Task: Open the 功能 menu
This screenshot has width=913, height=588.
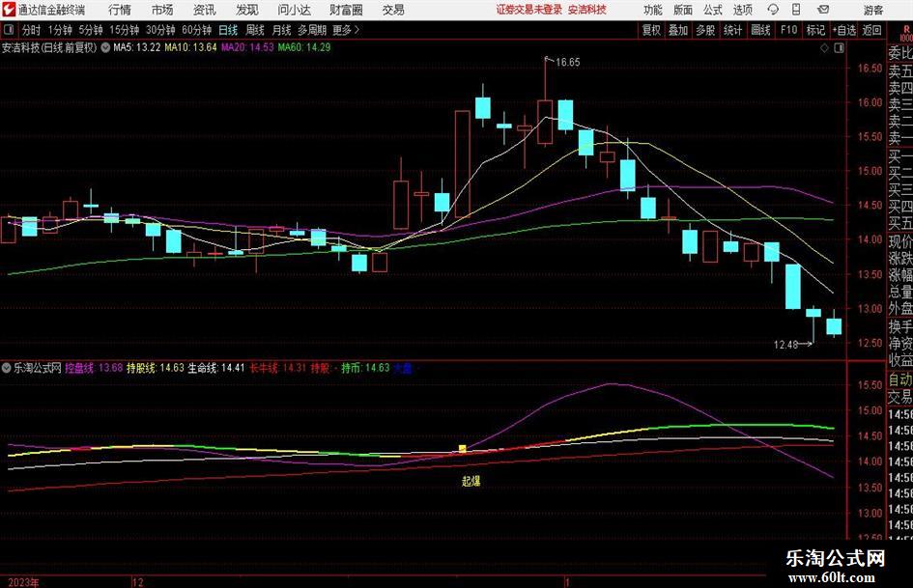Action: (653, 10)
